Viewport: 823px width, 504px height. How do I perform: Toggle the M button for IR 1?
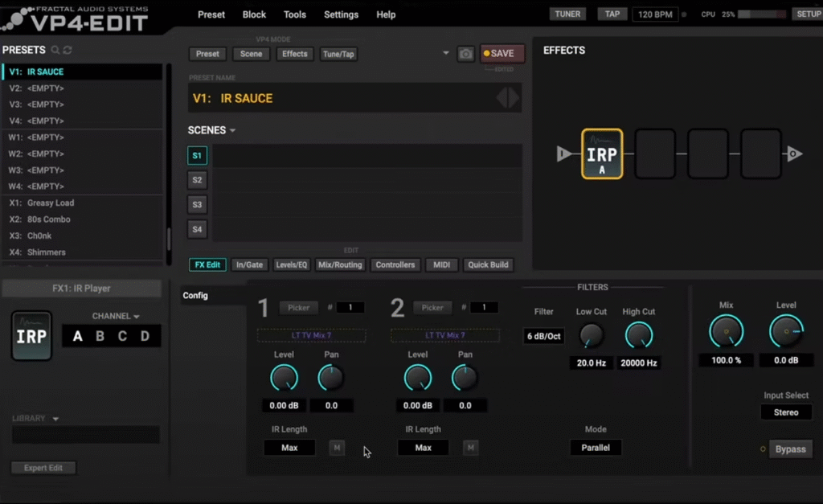point(337,448)
